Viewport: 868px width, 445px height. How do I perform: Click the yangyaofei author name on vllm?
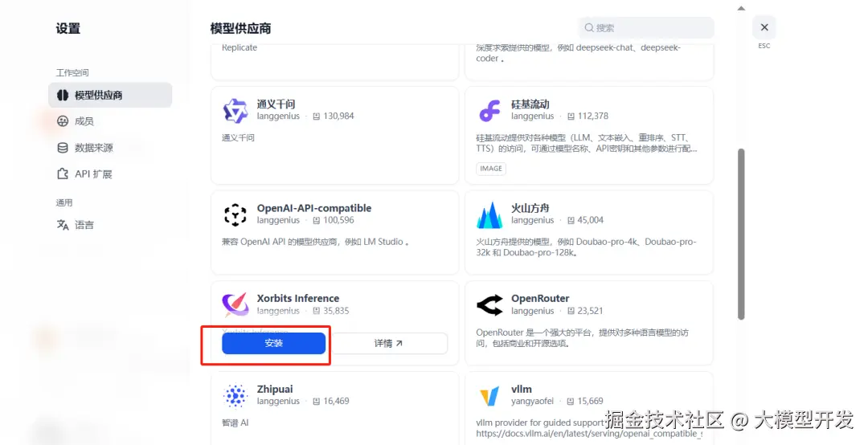click(x=532, y=402)
